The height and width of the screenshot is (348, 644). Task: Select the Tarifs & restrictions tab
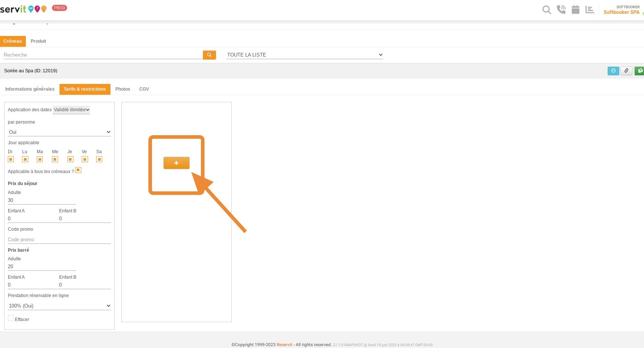tap(85, 89)
